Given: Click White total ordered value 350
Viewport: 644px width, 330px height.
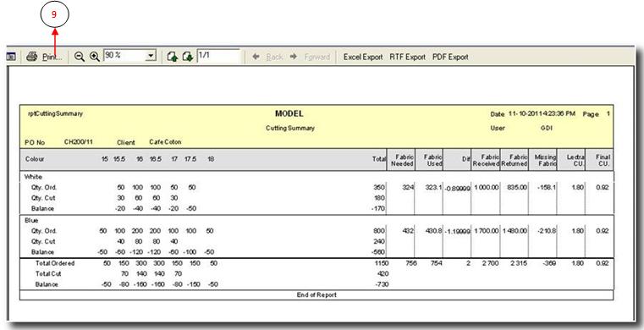Looking at the screenshot, I should (379, 188).
